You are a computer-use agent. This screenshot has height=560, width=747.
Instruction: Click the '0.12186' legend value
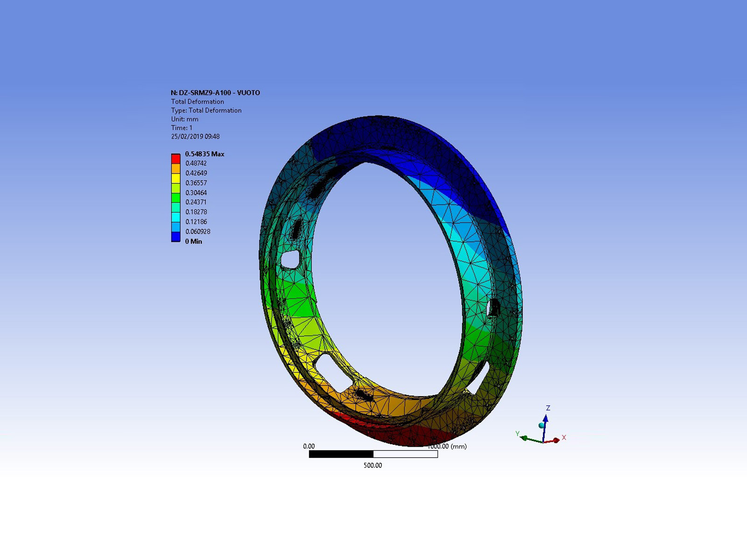(x=196, y=222)
